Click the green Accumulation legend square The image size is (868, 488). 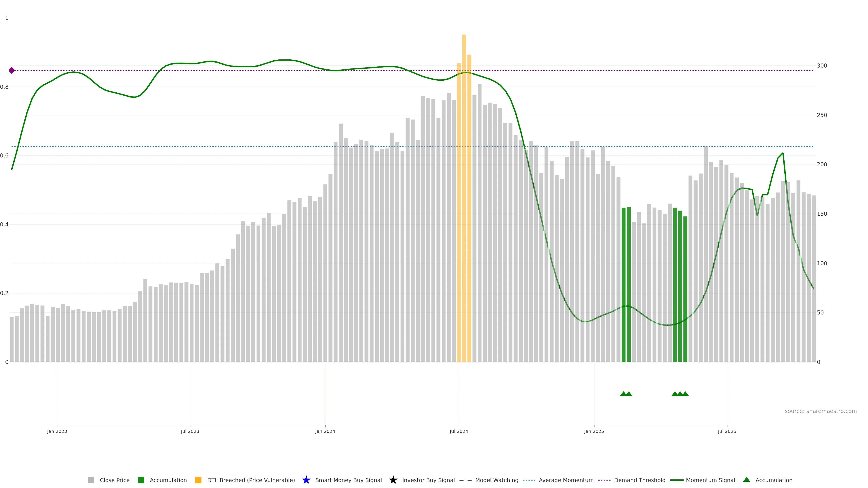coord(141,480)
